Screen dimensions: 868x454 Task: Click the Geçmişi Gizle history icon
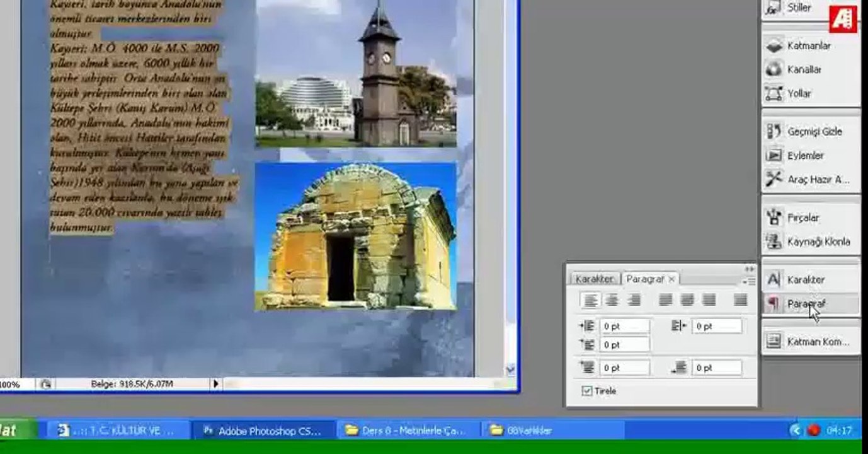774,132
